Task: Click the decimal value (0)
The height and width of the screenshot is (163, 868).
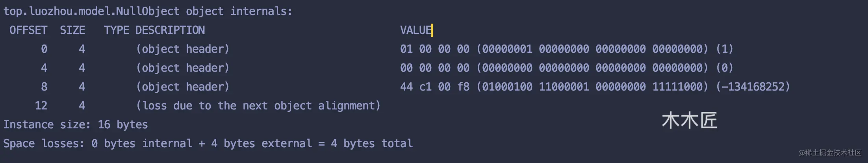Action: [x=724, y=68]
